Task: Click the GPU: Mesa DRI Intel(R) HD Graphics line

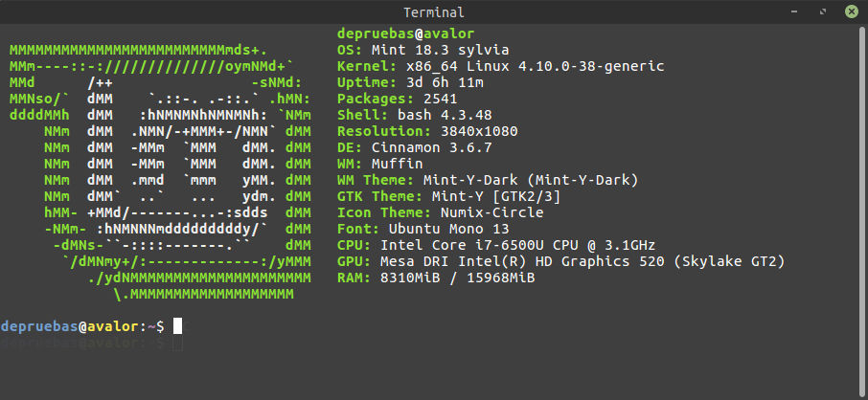Action: coord(560,261)
